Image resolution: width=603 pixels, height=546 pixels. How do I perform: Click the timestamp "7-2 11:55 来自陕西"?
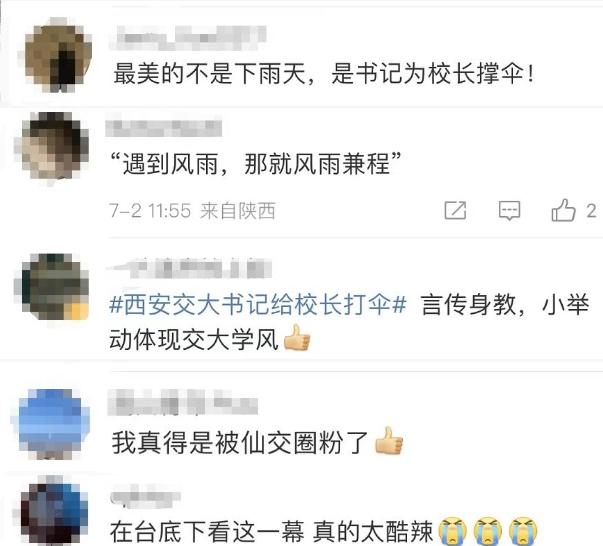(192, 211)
